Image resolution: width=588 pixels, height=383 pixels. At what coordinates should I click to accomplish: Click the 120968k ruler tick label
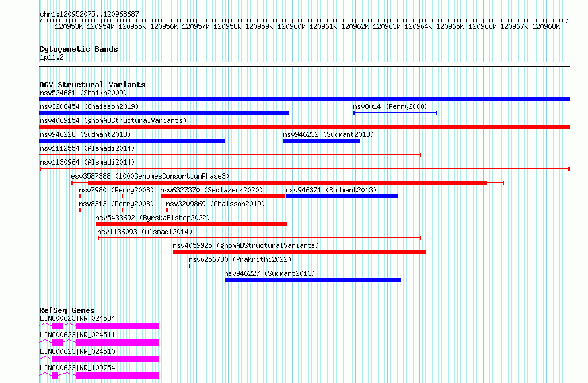click(546, 26)
